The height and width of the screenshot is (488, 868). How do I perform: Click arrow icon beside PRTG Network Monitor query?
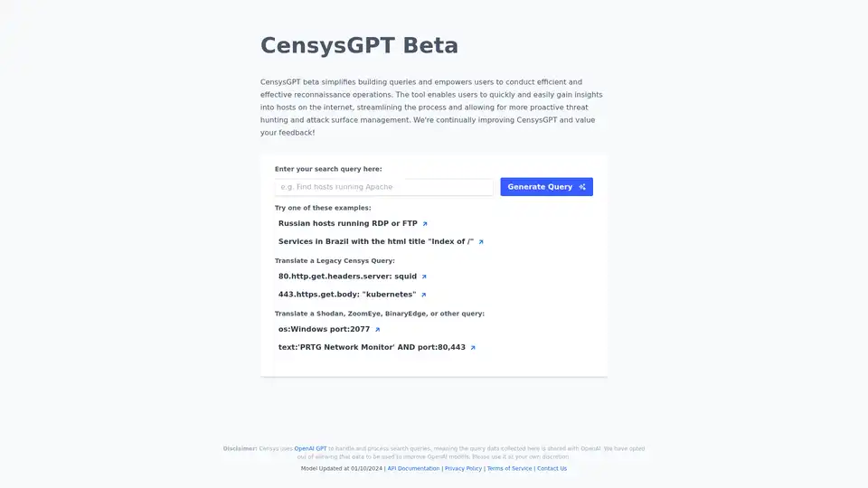473,347
